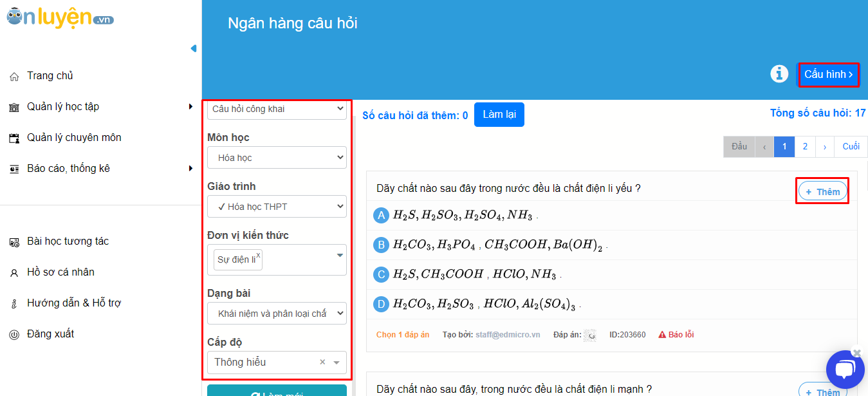Image resolution: width=868 pixels, height=396 pixels.
Task: Report an error with Báo lỗi
Action: click(x=676, y=335)
